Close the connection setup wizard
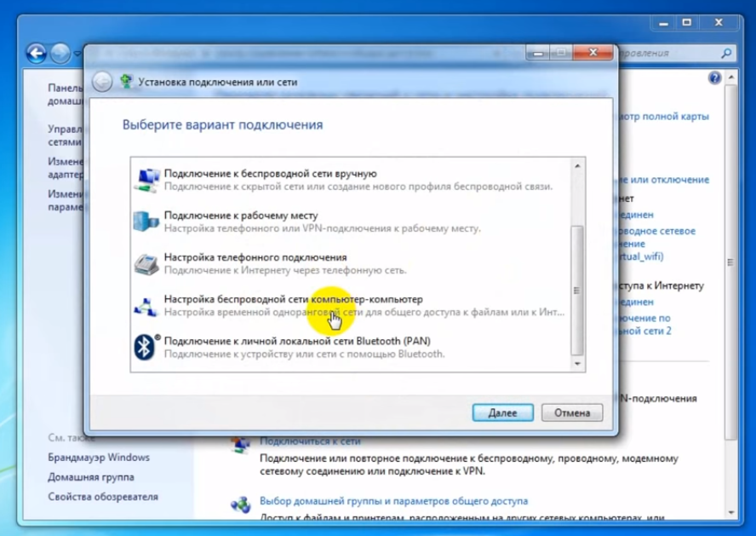This screenshot has height=536, width=756. 593,52
